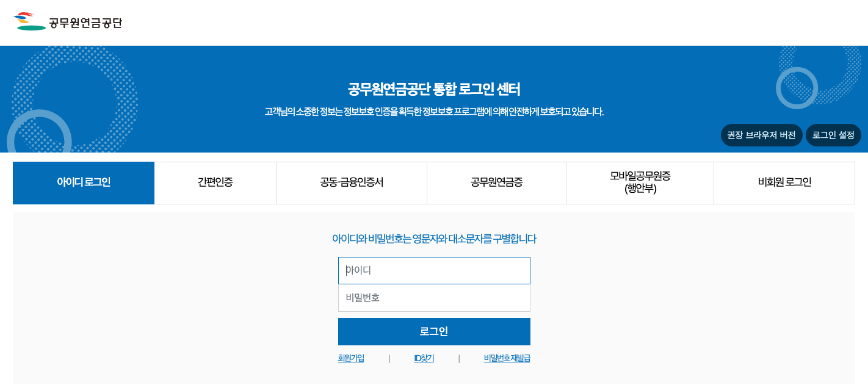Click the notice about 영문자와 대소문자 구별
Screen dimensions: 868x385
pyautogui.click(x=434, y=239)
